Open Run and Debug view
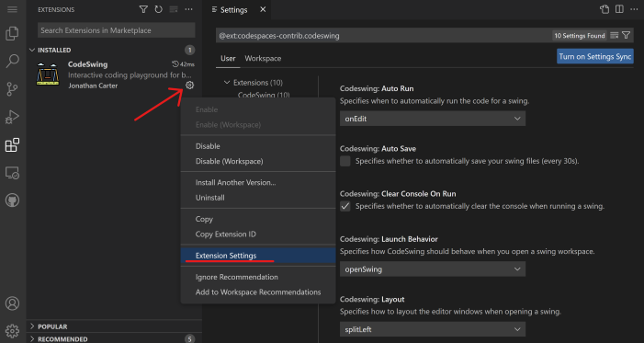This screenshot has height=343, width=644. [x=12, y=117]
